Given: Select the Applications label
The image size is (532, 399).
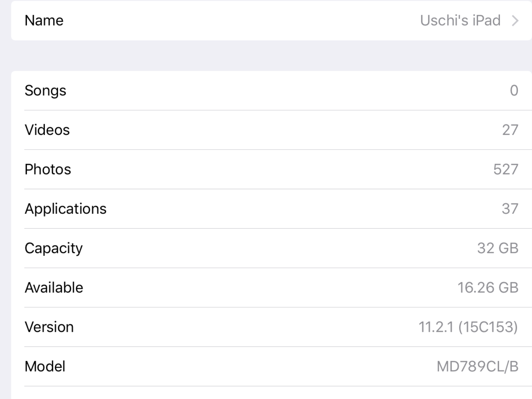Looking at the screenshot, I should pos(65,209).
